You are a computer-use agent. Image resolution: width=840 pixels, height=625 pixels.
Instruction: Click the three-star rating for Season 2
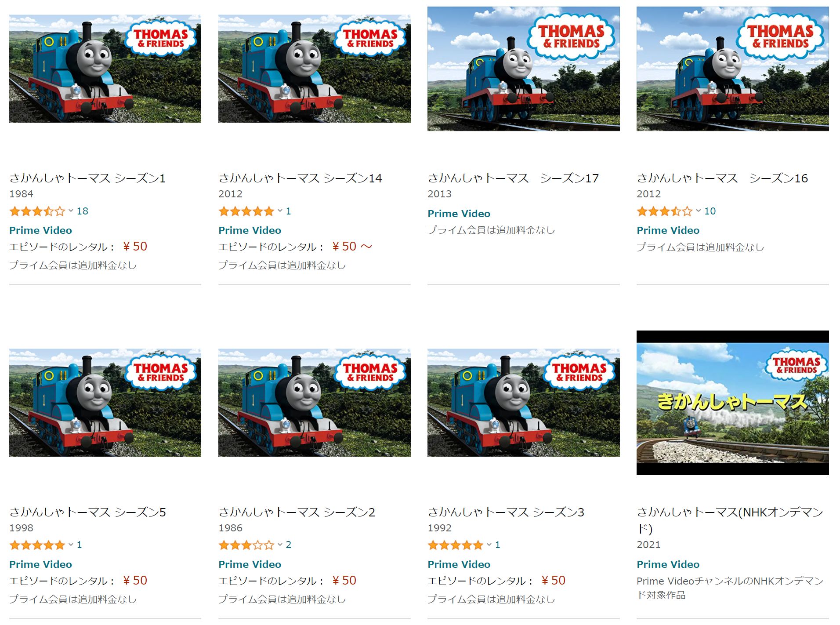(x=246, y=545)
